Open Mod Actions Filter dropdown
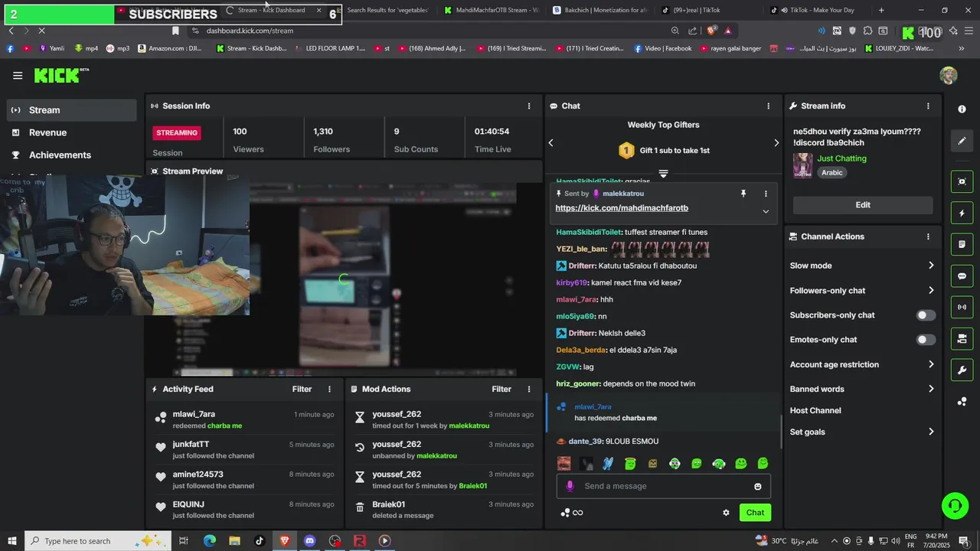This screenshot has width=980, height=551. (x=501, y=389)
